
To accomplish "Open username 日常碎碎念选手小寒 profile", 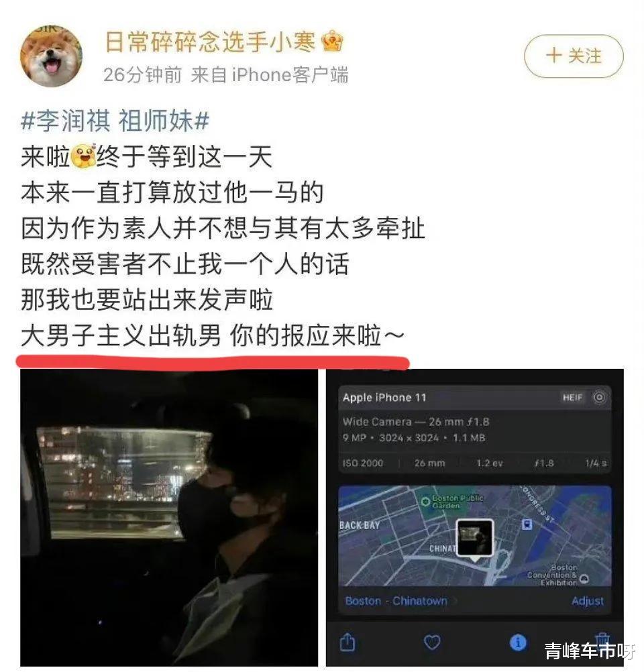I will pyautogui.click(x=210, y=42).
